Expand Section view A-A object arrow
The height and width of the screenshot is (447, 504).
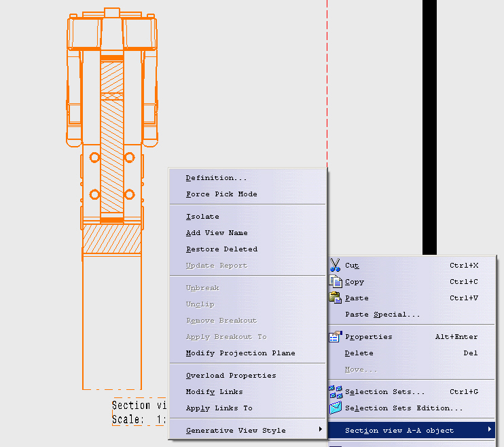click(490, 429)
